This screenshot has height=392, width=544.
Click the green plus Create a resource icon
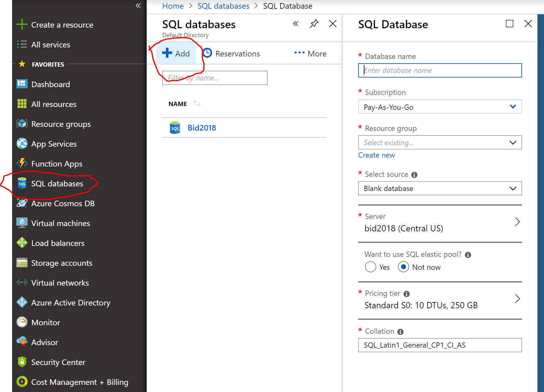click(x=22, y=24)
